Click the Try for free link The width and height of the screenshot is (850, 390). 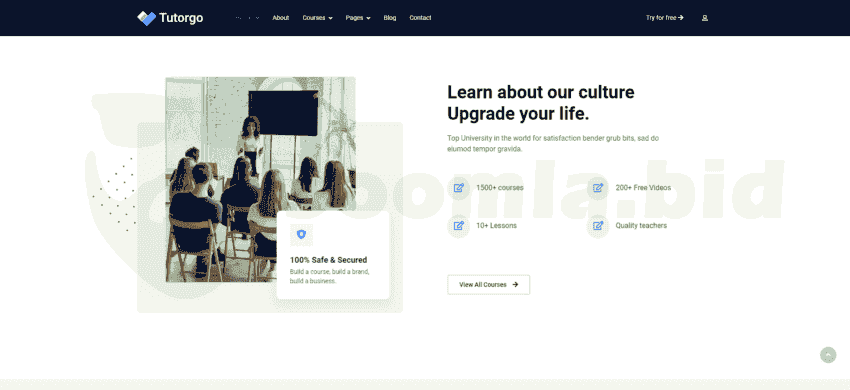tap(665, 18)
